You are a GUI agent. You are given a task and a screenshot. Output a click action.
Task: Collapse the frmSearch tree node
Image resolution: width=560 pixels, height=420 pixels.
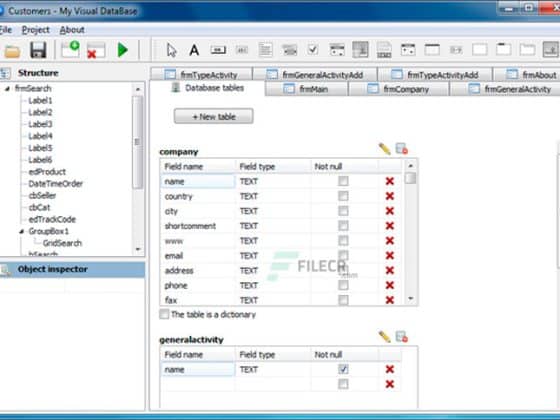pos(8,89)
